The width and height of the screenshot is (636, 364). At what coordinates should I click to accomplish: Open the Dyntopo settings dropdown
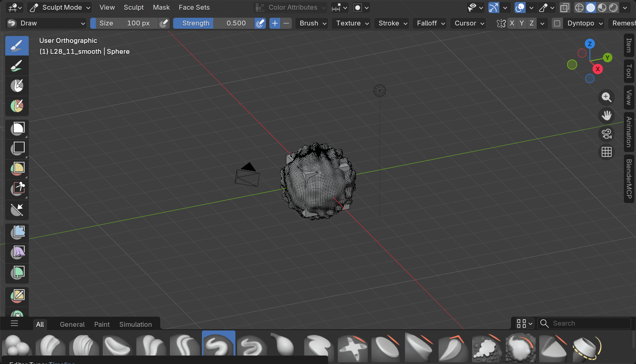(x=585, y=23)
